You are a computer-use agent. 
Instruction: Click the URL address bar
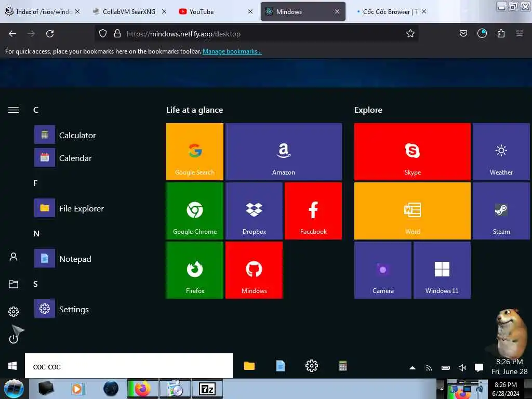tap(256, 34)
